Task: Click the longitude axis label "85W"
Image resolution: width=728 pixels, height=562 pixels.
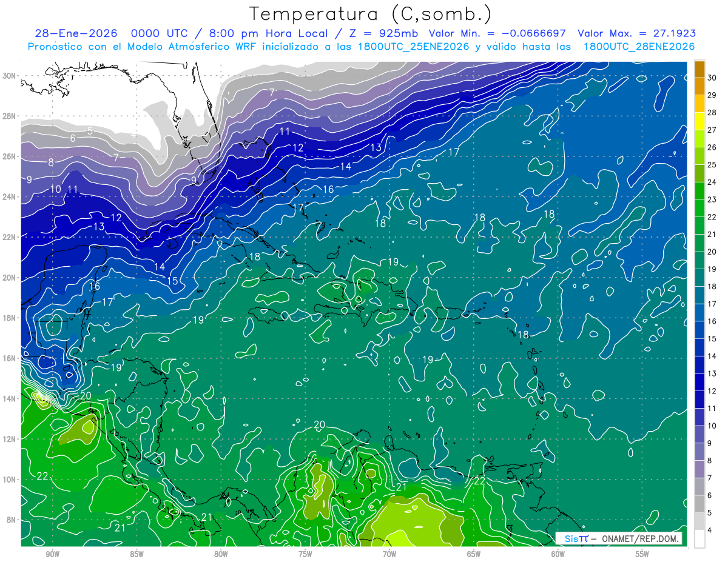Action: pos(136,555)
